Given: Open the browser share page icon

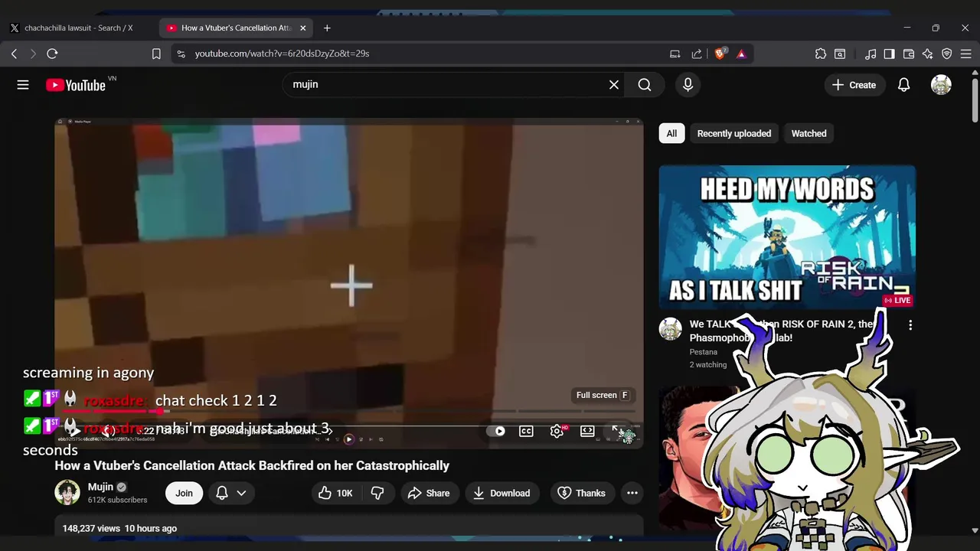Looking at the screenshot, I should tap(697, 54).
